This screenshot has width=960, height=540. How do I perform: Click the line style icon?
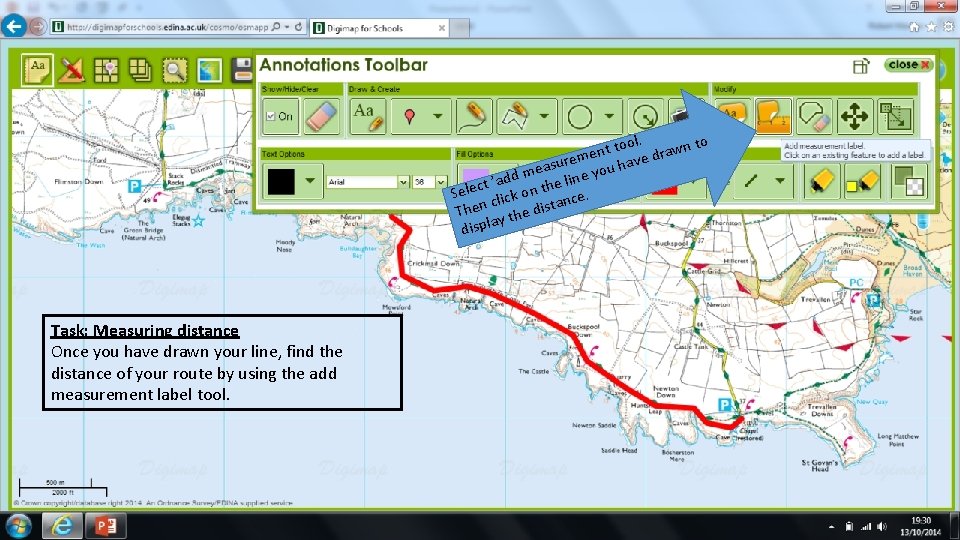coord(751,181)
